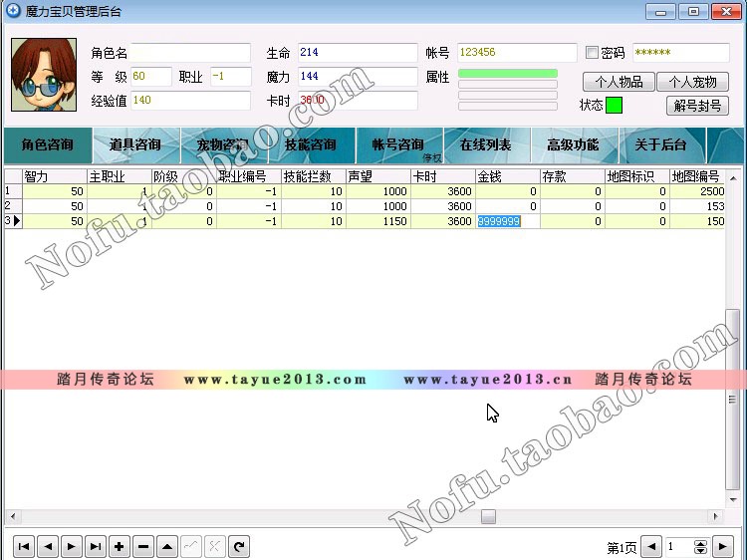The height and width of the screenshot is (560, 747).
Task: Click the page number spinner arrows
Action: (700, 547)
